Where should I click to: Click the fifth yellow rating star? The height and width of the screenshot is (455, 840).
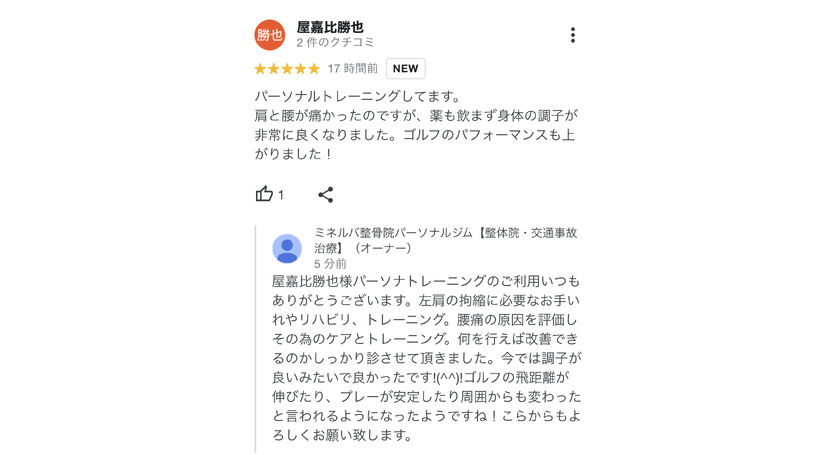[314, 69]
